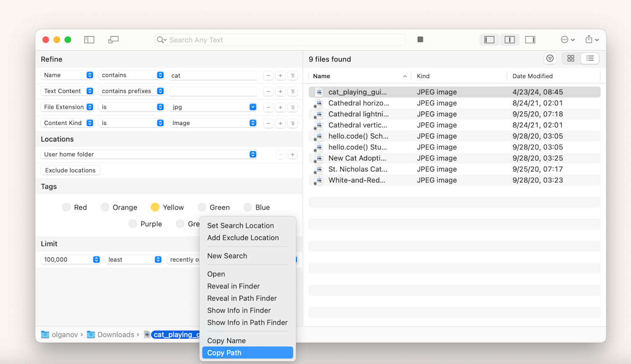Image resolution: width=631 pixels, height=364 pixels.
Task: Open the Name criterion dropdown
Action: click(x=67, y=75)
